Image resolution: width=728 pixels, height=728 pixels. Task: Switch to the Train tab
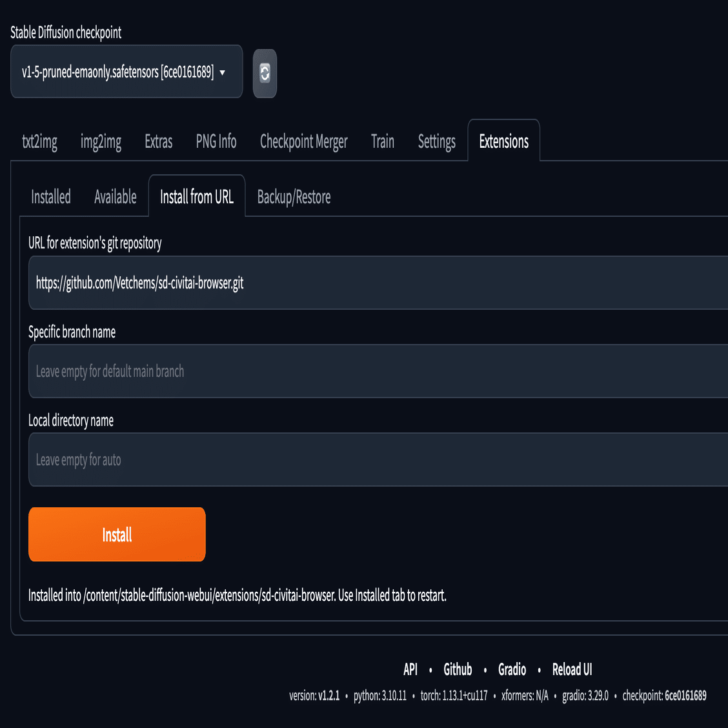coord(382,141)
